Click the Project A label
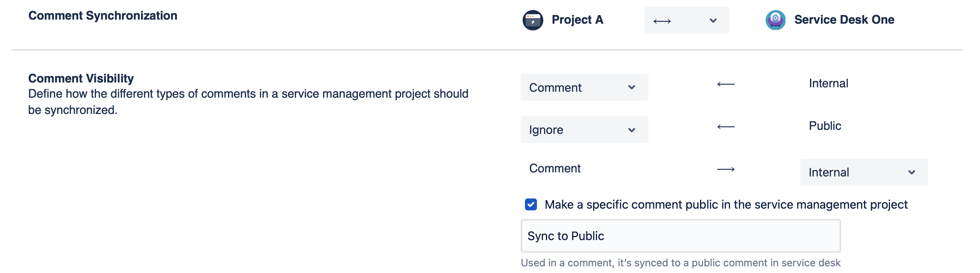The image size is (980, 273). pyautogui.click(x=577, y=20)
